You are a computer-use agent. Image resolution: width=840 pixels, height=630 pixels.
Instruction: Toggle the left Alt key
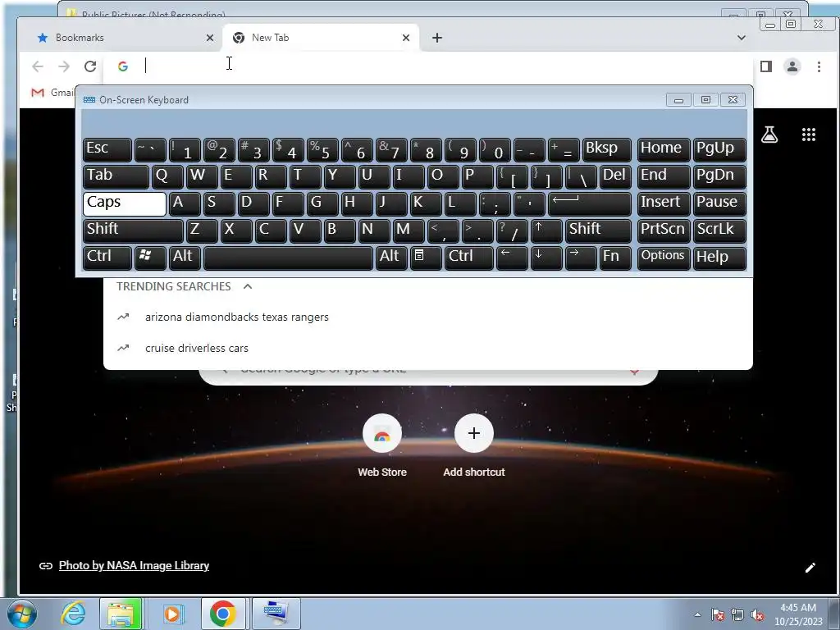[185, 258]
